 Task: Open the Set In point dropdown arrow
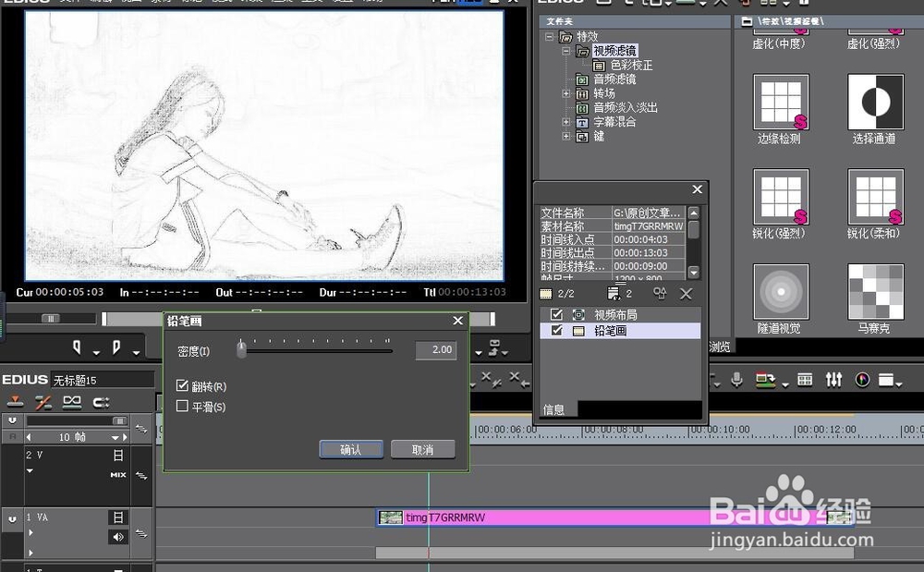tap(96, 353)
